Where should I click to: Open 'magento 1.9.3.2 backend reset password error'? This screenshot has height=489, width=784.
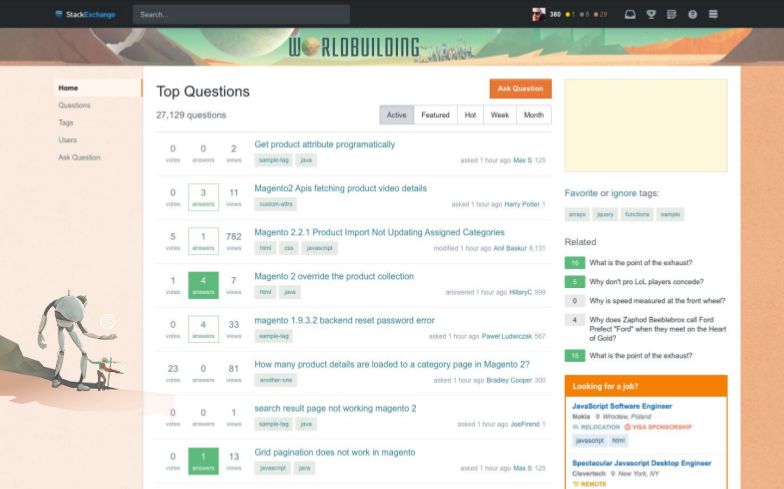point(344,320)
